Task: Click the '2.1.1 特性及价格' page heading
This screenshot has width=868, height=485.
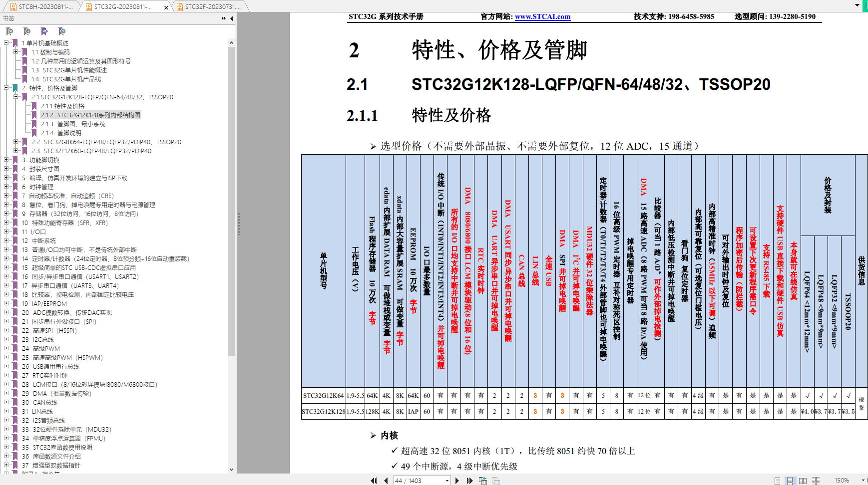Action: tap(419, 115)
